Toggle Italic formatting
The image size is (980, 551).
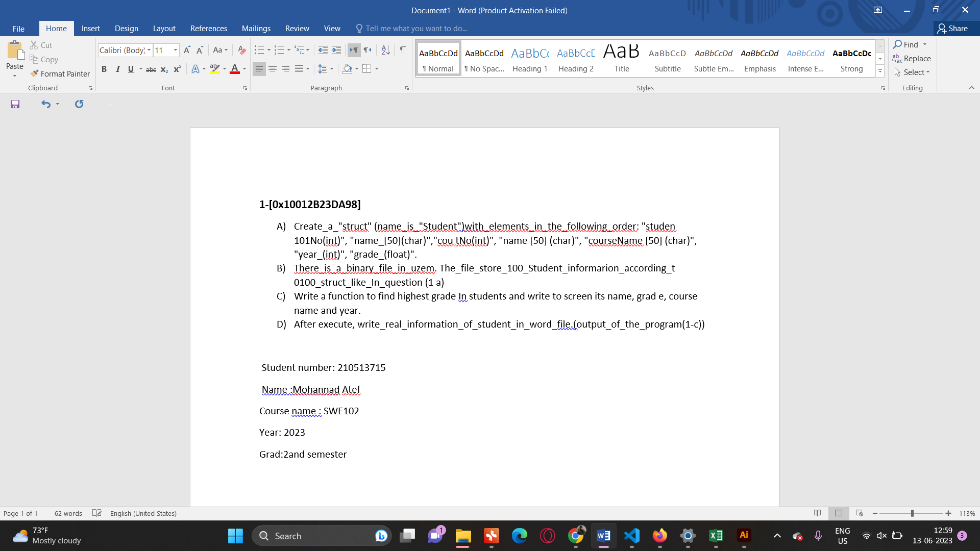[x=117, y=69]
